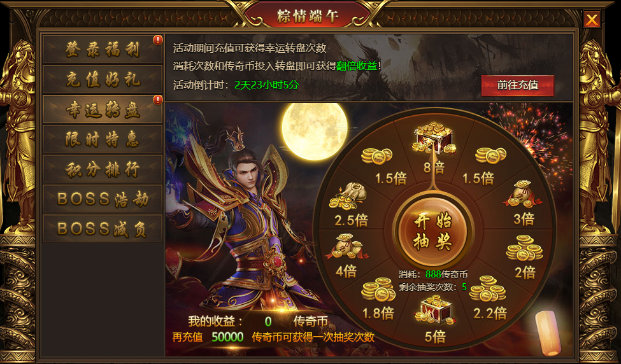This screenshot has width=621, height=364.
Task: Switch to the 积分排行 tab
Action: (x=103, y=169)
